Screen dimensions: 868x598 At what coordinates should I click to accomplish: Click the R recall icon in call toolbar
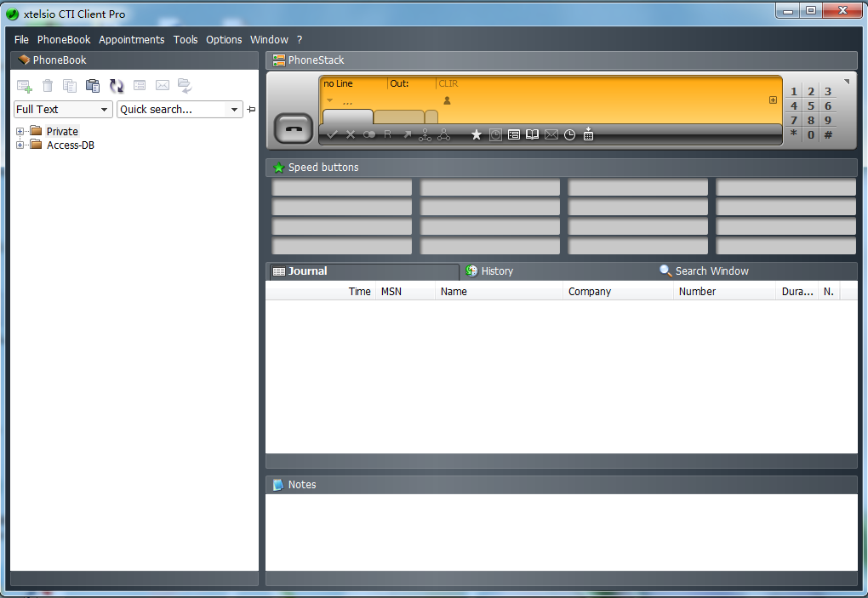pos(387,134)
